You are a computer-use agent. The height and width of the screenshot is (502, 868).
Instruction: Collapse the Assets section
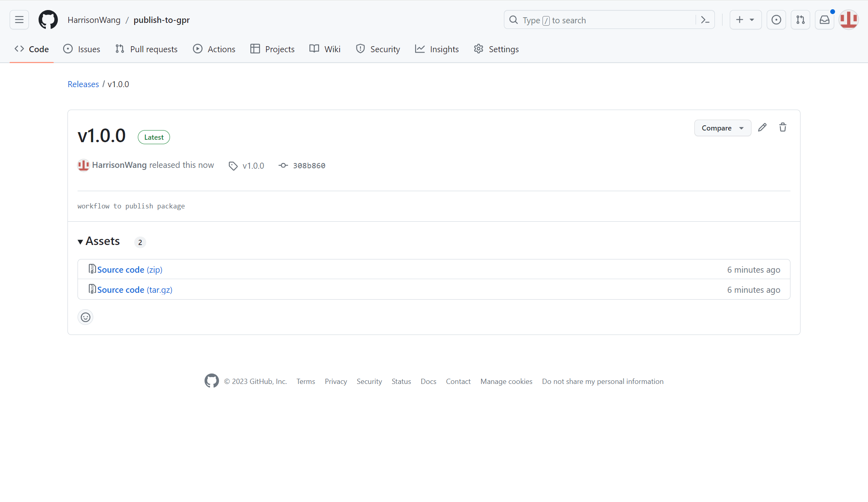[99, 241]
